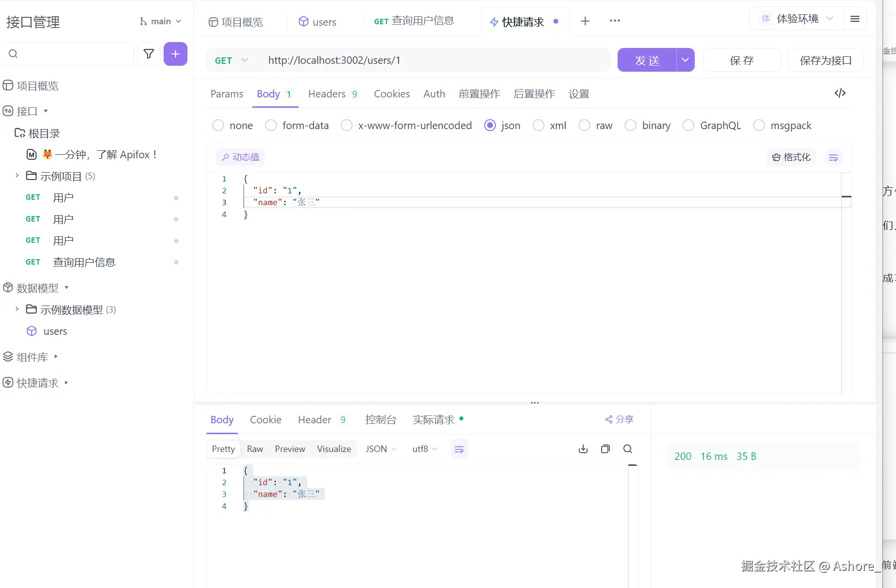
Task: Select the json body type
Action: click(490, 126)
